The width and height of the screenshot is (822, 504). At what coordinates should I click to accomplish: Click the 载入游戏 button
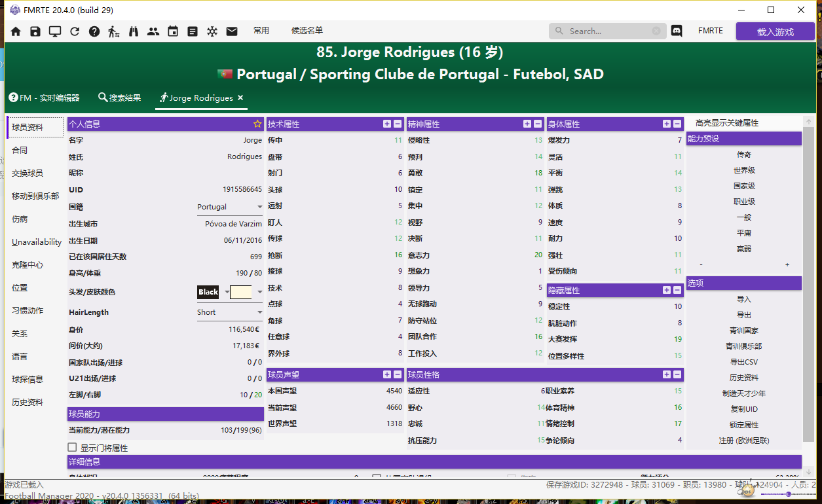click(x=775, y=31)
